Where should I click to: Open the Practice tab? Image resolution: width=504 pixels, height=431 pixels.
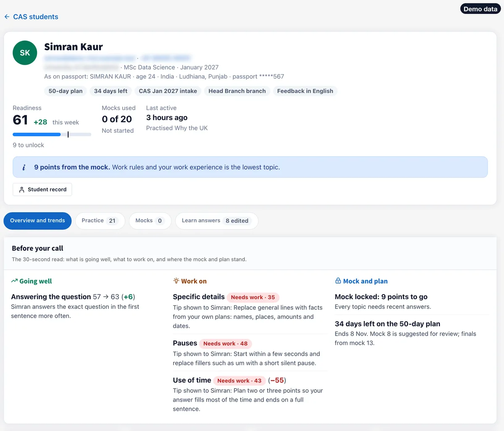click(x=100, y=221)
